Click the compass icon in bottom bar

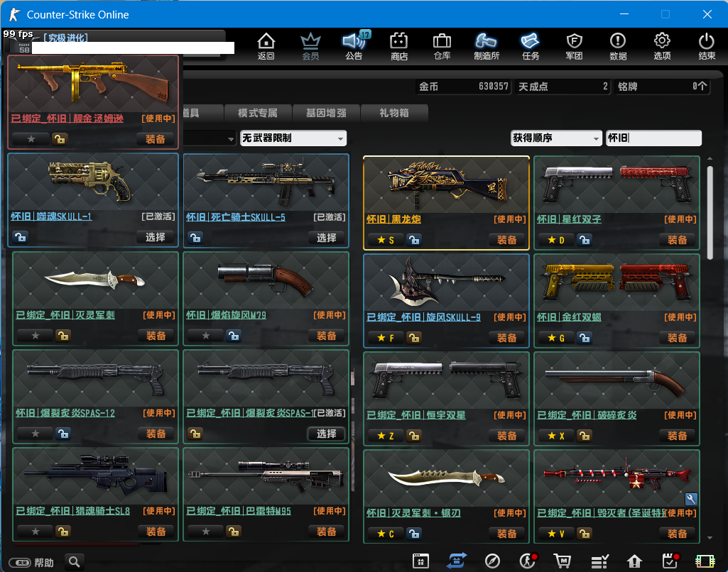pos(492,561)
